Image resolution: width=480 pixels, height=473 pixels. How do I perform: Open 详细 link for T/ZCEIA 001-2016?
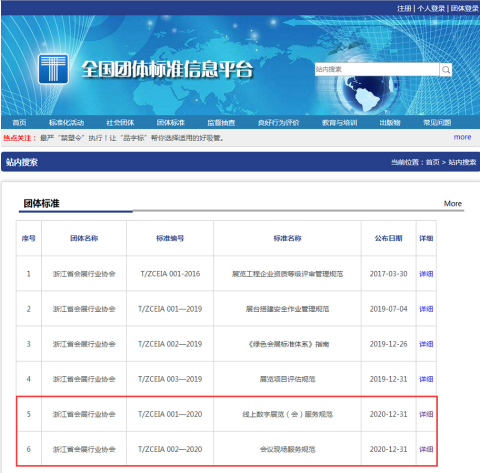point(426,274)
